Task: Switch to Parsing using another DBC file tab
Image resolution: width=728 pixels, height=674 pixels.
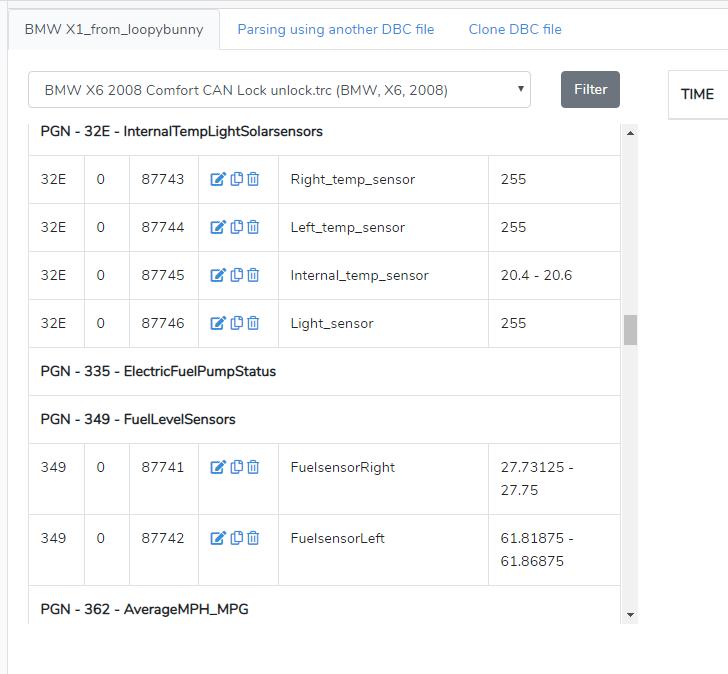Action: [335, 29]
